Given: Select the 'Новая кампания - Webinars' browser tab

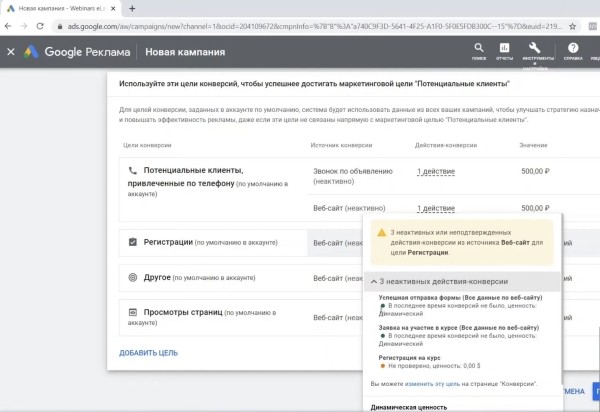Looking at the screenshot, I should coord(60,7).
